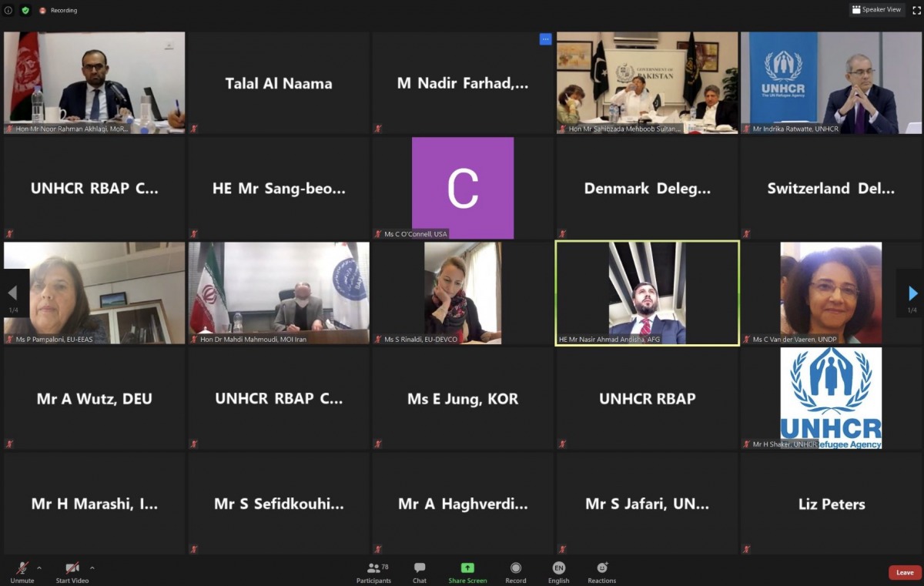Select the Liz Peters participant tile
Screen dimensions: 924x586
[832, 504]
